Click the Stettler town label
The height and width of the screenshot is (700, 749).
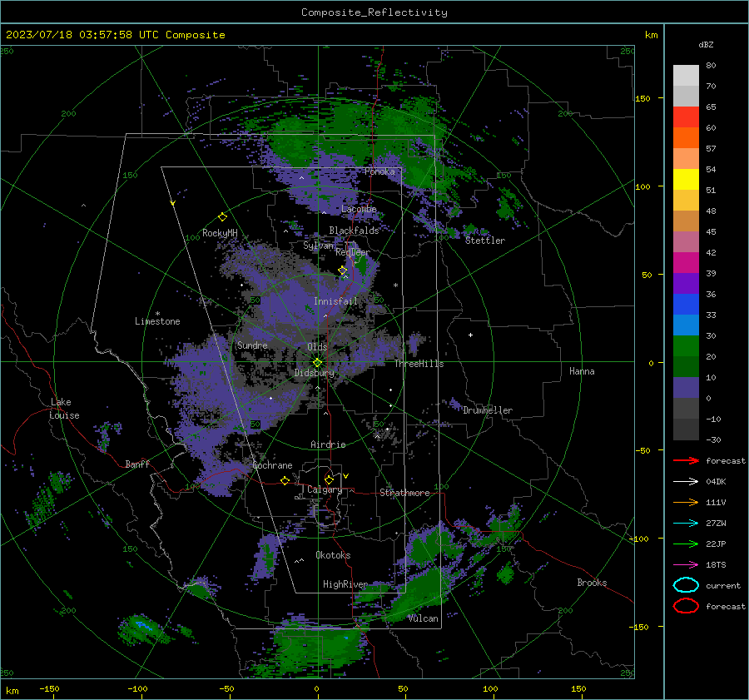(485, 241)
